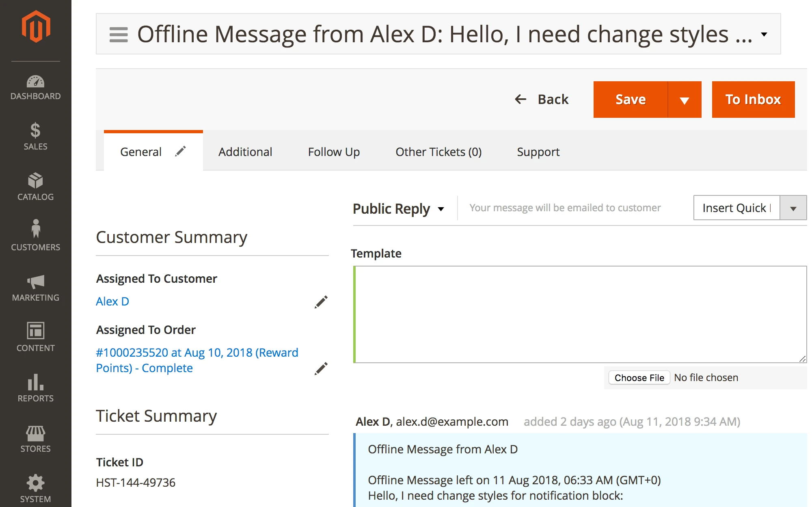Select the Sales sidebar icon
The width and height of the screenshot is (812, 507).
point(36,136)
